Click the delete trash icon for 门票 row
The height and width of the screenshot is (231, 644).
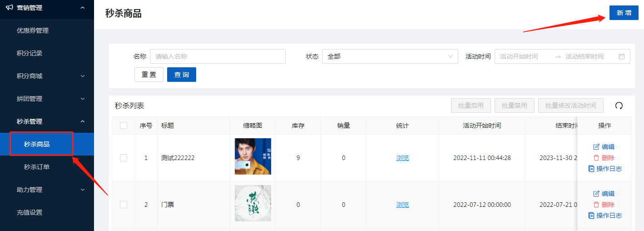[596, 205]
